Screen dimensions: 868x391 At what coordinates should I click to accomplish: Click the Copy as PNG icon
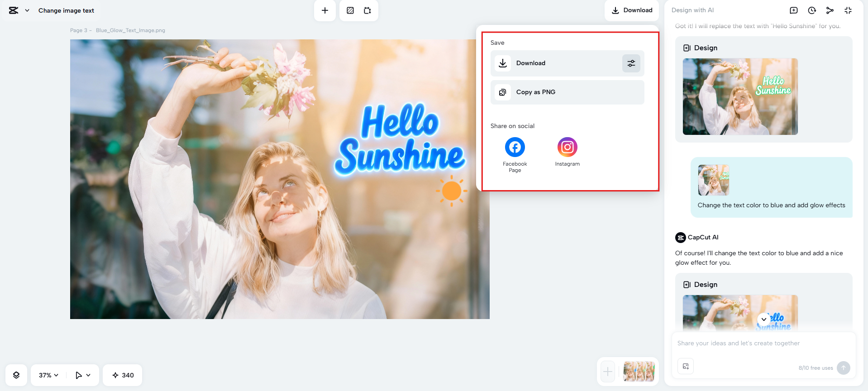click(502, 92)
